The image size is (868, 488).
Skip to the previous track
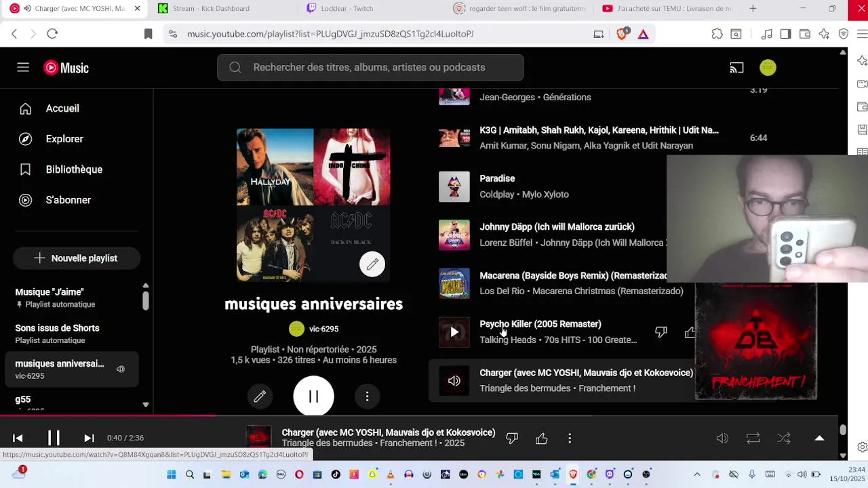coord(18,438)
